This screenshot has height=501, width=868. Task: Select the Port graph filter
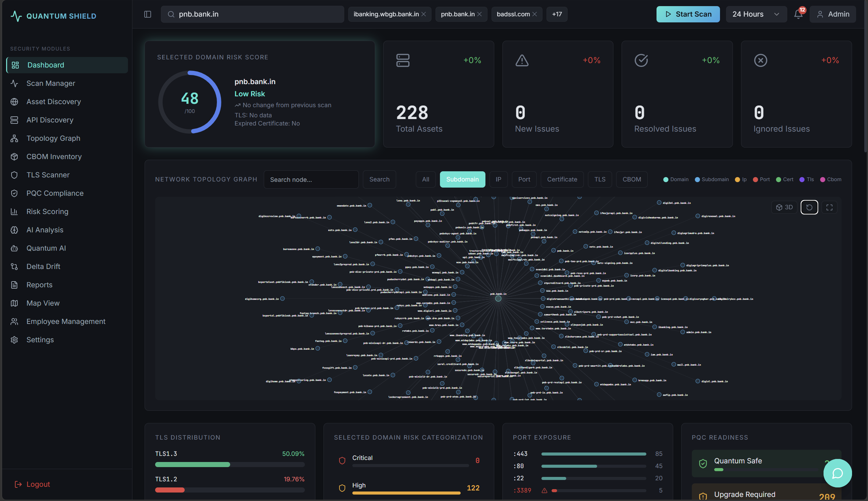[524, 179]
